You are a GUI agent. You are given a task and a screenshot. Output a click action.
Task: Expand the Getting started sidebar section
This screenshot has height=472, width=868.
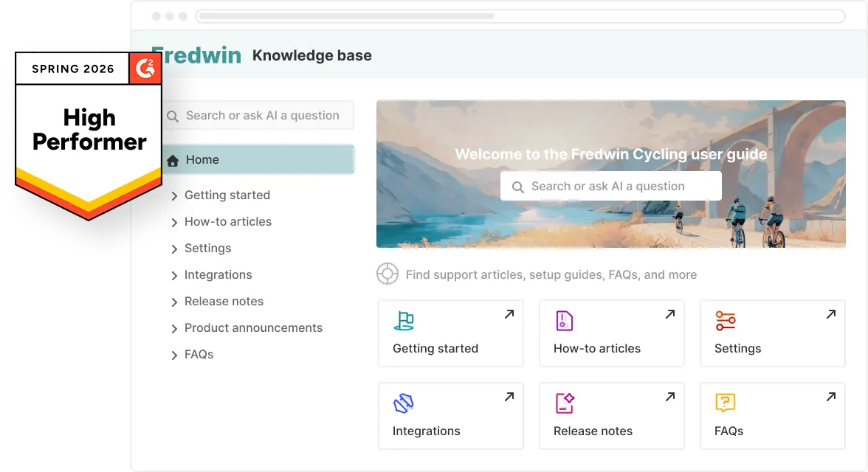tap(174, 196)
